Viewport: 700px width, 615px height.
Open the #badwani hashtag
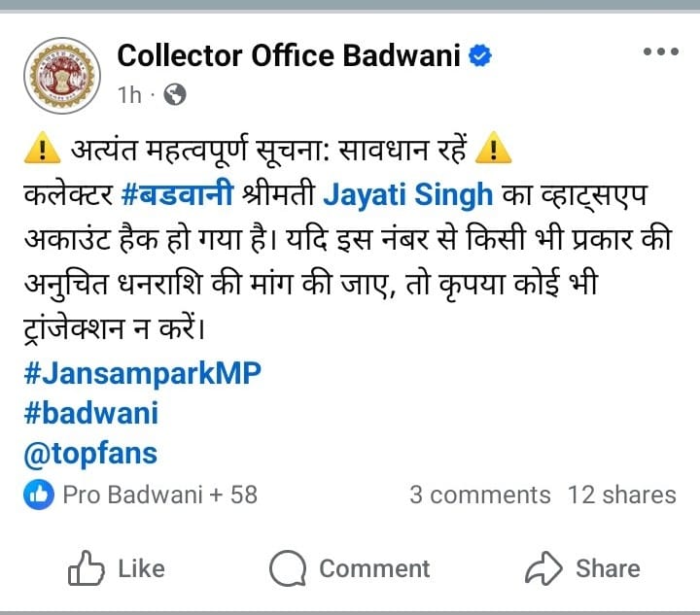pyautogui.click(x=91, y=413)
